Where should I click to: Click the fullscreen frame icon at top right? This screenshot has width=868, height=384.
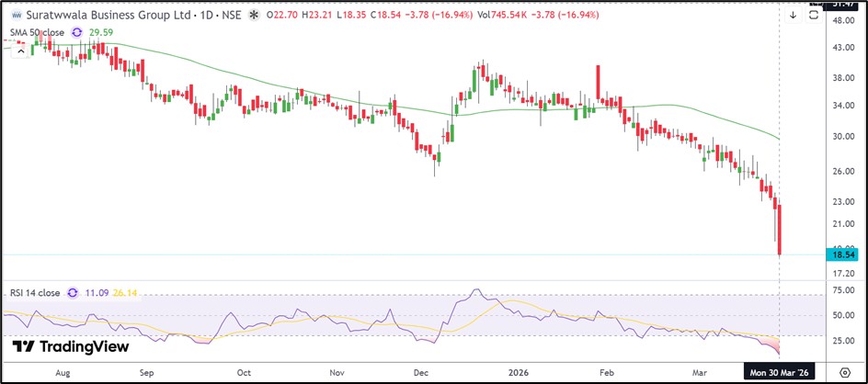[x=814, y=16]
